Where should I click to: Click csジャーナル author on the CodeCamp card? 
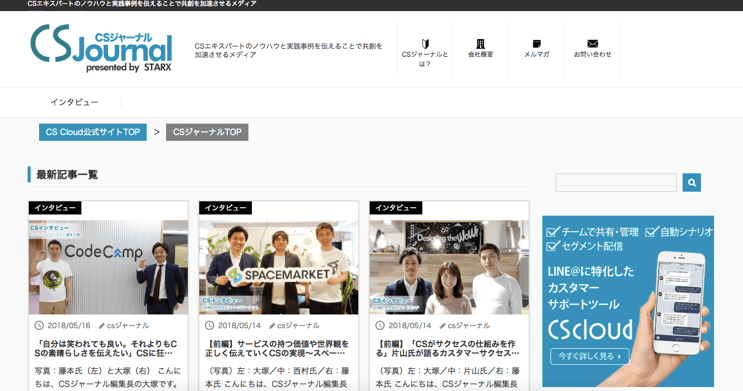[128, 326]
